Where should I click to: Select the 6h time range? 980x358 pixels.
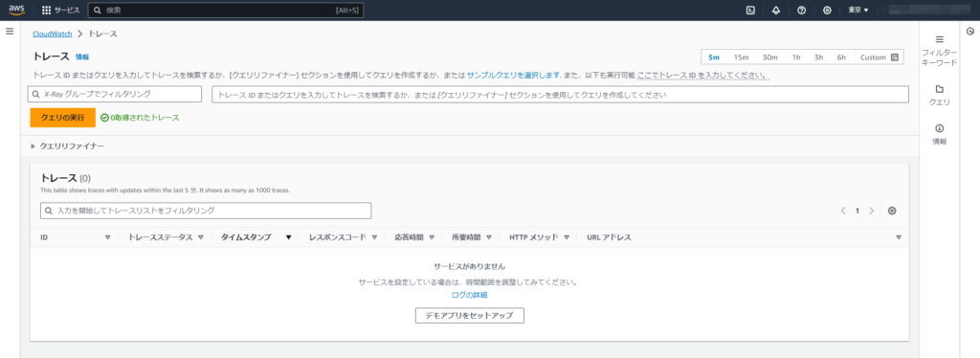(842, 57)
